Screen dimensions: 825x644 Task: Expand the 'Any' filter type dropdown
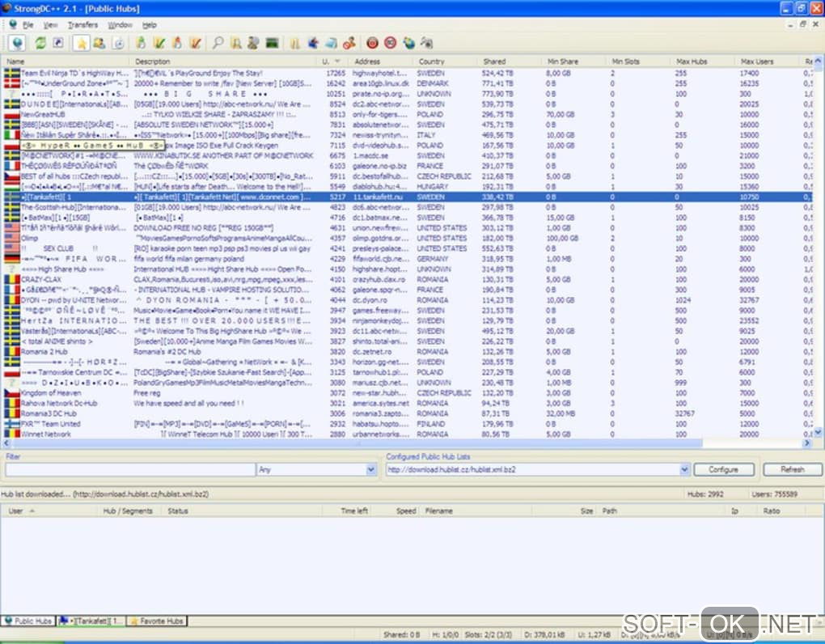pyautogui.click(x=372, y=469)
